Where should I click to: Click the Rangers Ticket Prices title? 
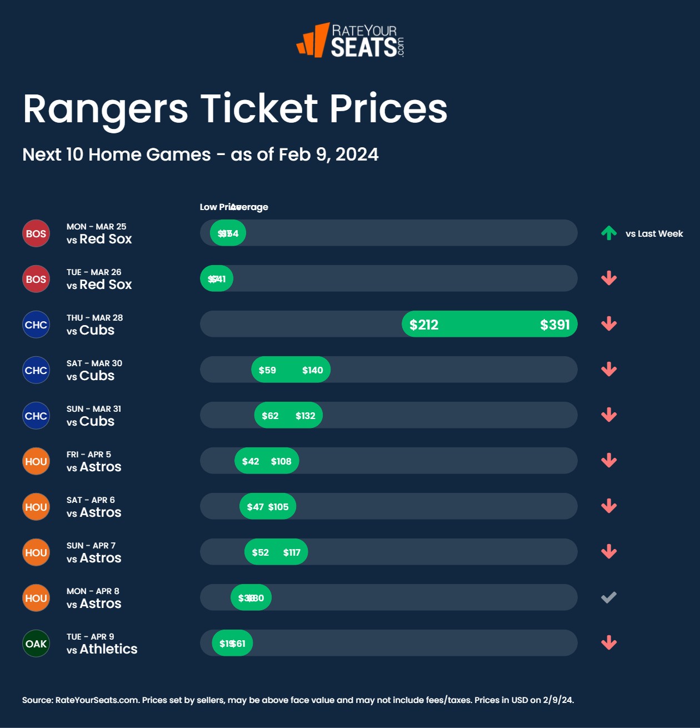[235, 108]
